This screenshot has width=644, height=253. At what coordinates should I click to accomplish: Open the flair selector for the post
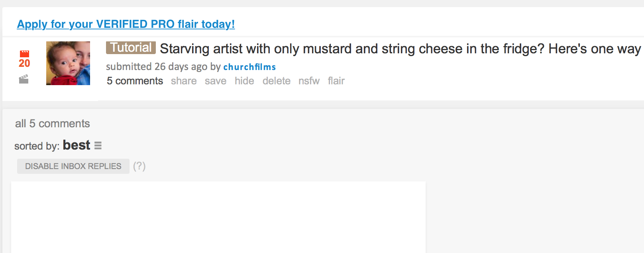336,81
